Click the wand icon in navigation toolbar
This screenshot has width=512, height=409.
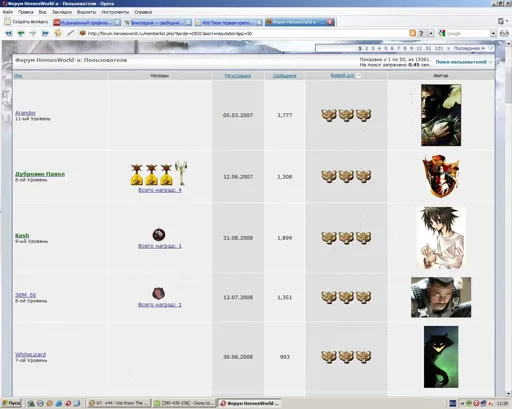coord(71,33)
